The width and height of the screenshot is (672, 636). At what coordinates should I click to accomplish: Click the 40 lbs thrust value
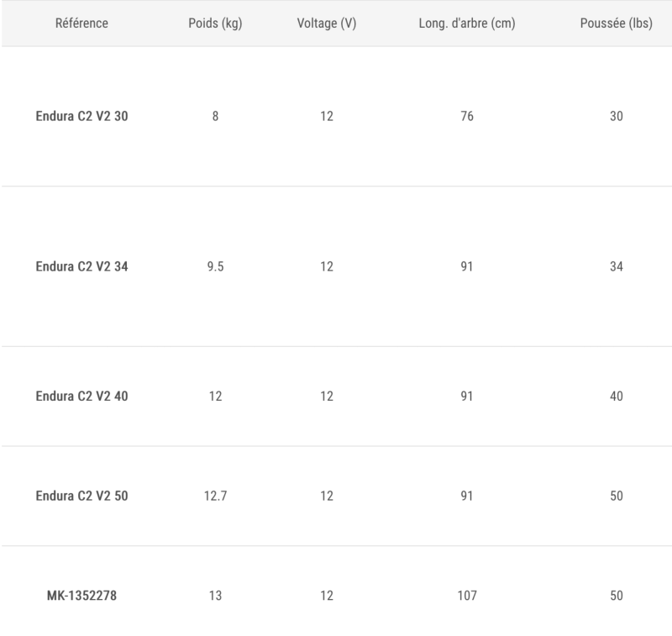617,396
